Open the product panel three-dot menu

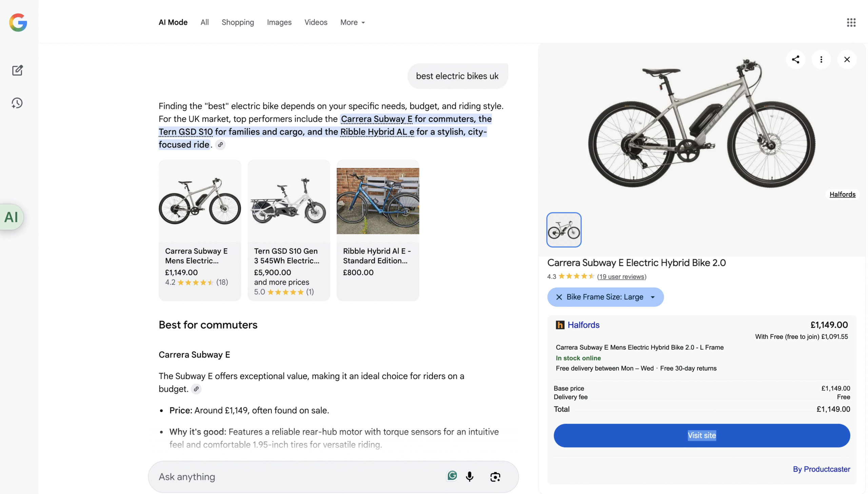point(821,60)
